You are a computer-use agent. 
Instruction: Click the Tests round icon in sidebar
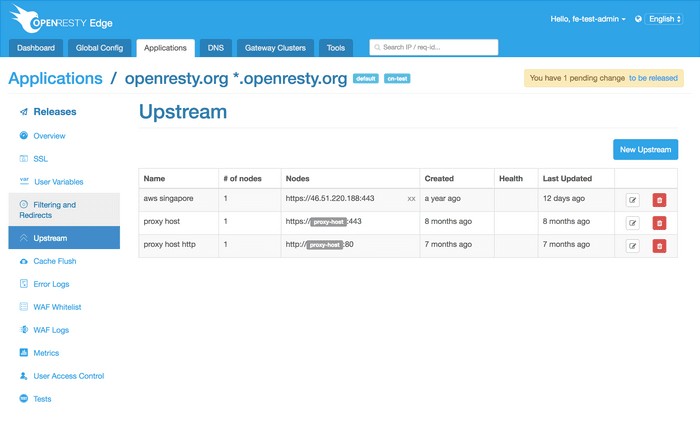[24, 398]
